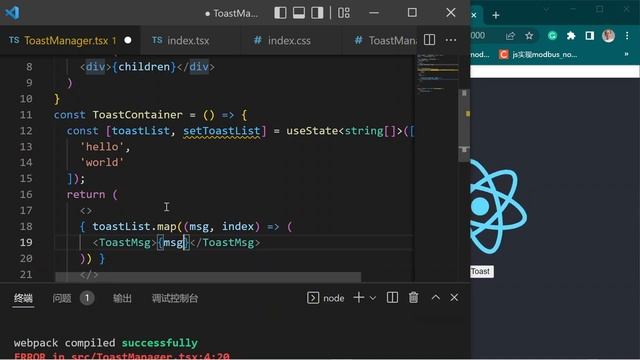Image resolution: width=640 pixels, height=360 pixels.
Task: Click the code minimap
Action: point(437,73)
